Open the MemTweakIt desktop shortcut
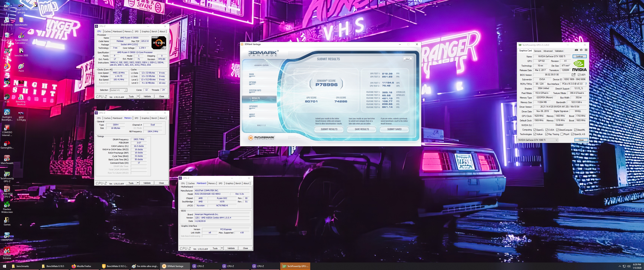The width and height of the screenshot is (644, 270). pos(7,160)
